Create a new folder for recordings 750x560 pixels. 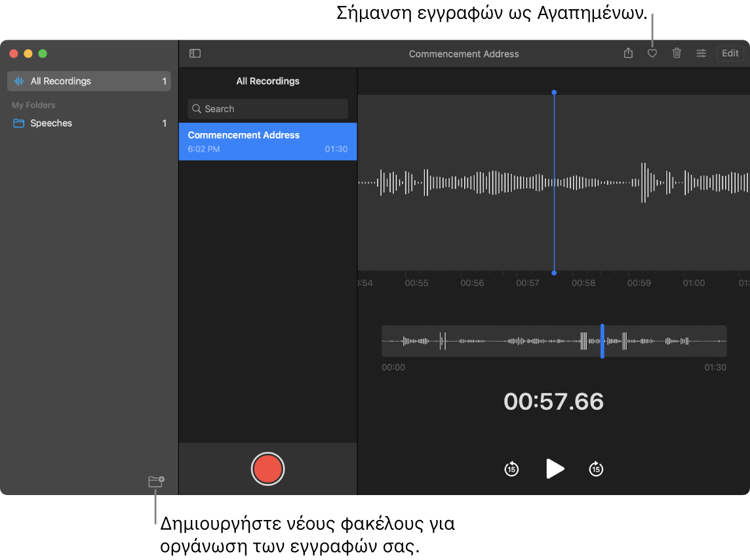[x=155, y=481]
